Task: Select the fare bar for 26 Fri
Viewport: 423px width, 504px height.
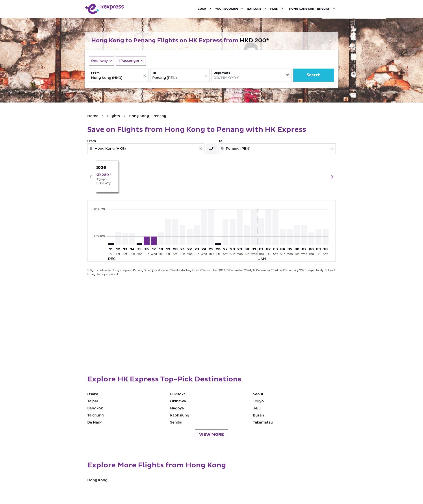Action: click(x=218, y=244)
